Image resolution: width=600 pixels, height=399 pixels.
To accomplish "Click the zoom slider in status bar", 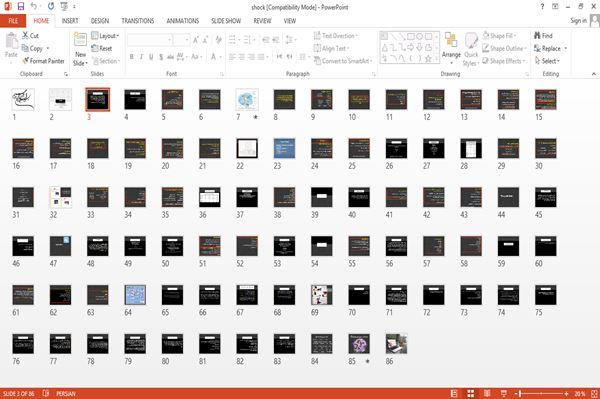I will (x=541, y=393).
